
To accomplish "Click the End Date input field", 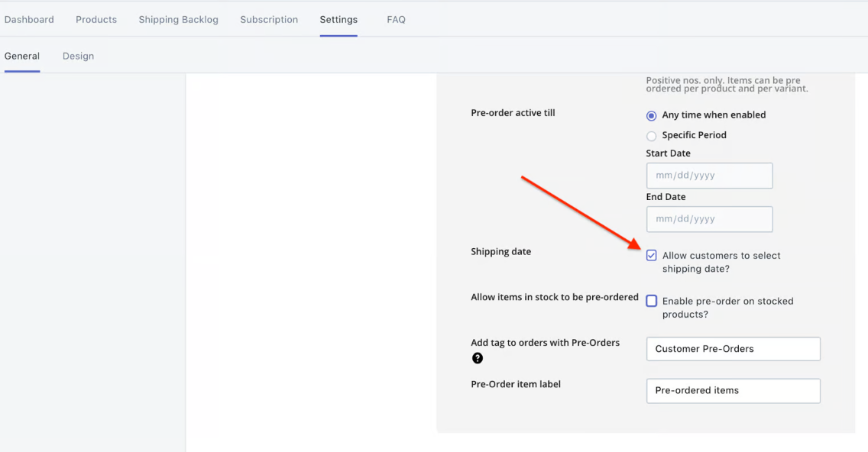I will (709, 219).
